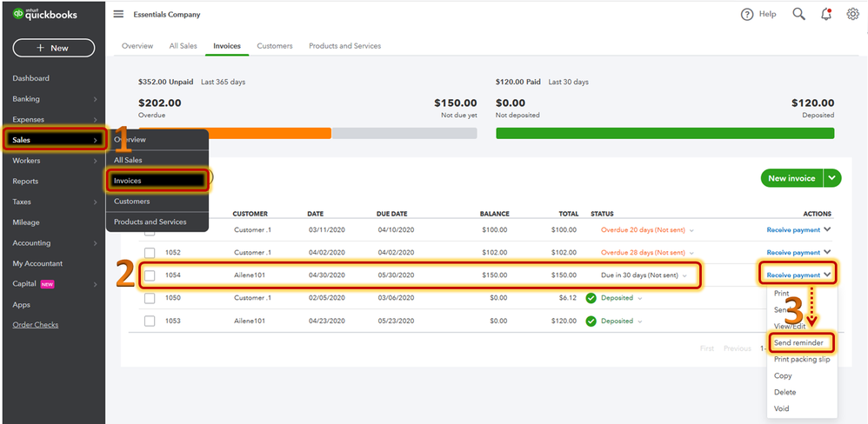Viewport: 868px width, 424px height.
Task: Tick the checkbox for invoice 1053
Action: point(150,321)
